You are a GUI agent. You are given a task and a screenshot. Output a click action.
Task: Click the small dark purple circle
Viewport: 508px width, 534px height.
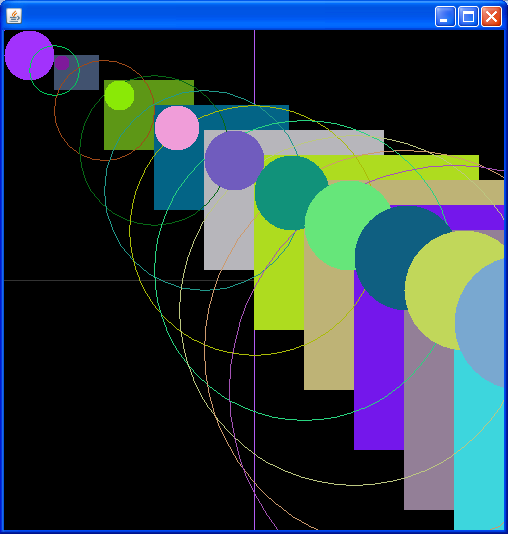62,63
